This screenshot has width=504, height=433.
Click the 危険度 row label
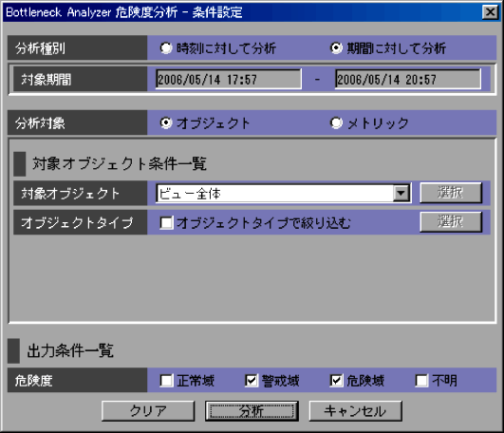(x=34, y=381)
